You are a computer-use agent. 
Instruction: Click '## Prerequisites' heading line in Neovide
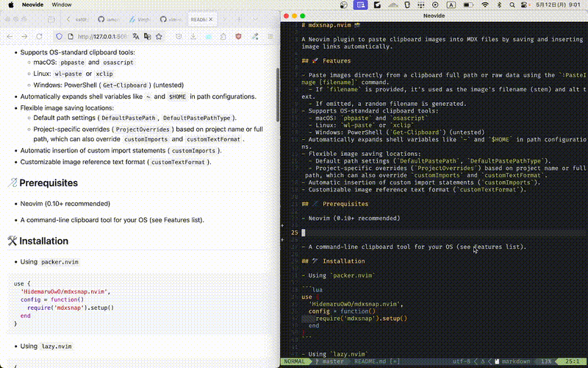pyautogui.click(x=335, y=204)
